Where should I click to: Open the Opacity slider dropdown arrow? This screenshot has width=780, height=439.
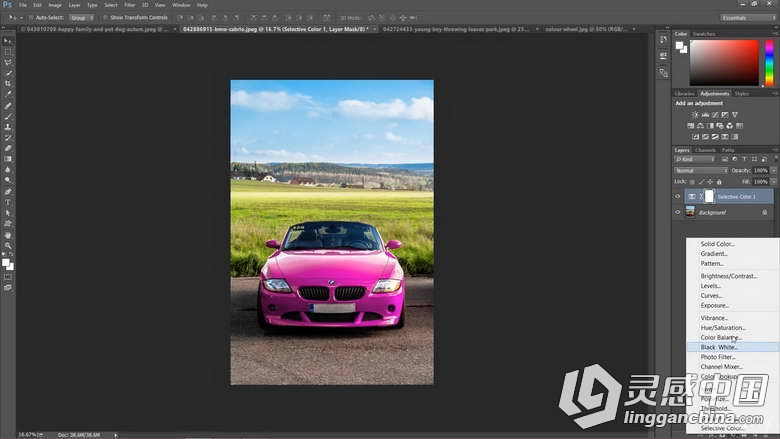(774, 171)
